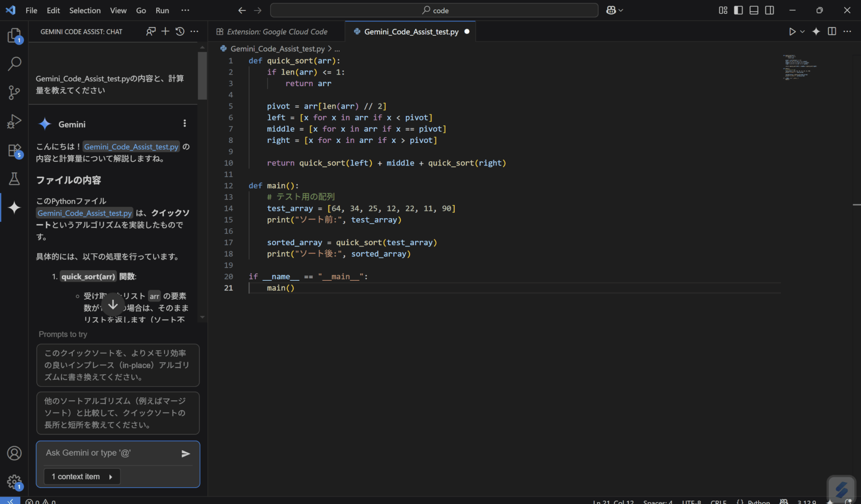Expand breadcrumb ellipsis after file name
The height and width of the screenshot is (504, 861).
337,49
